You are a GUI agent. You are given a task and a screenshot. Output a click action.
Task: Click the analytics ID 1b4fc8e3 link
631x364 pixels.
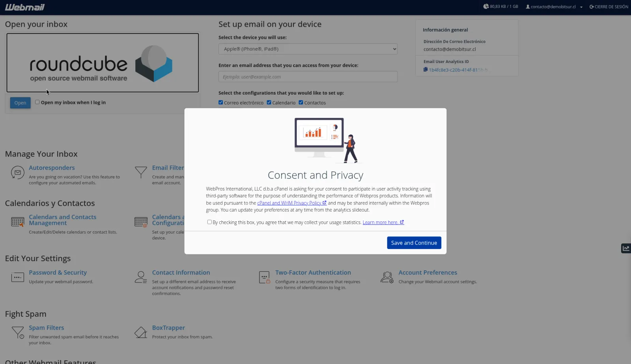(x=458, y=70)
